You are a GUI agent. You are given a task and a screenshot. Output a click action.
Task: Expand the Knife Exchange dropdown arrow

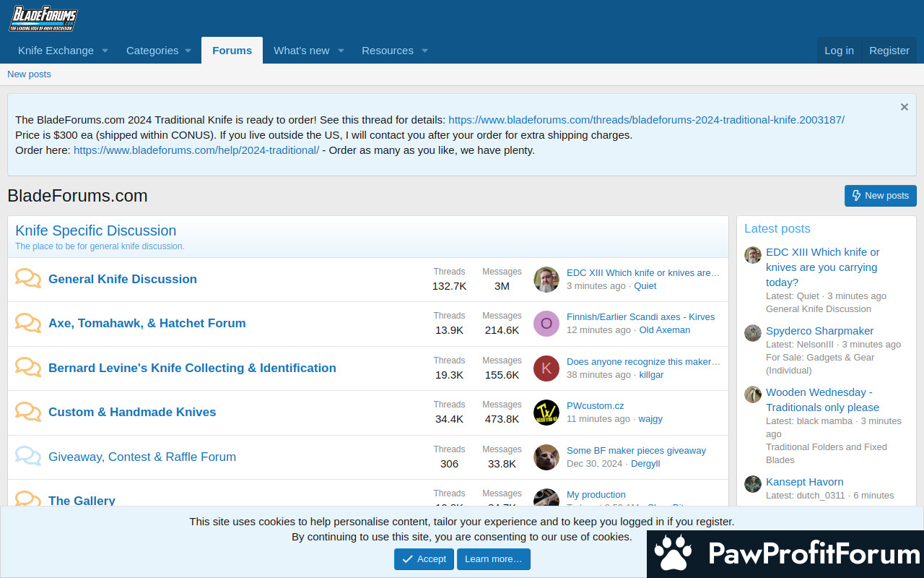click(x=105, y=51)
